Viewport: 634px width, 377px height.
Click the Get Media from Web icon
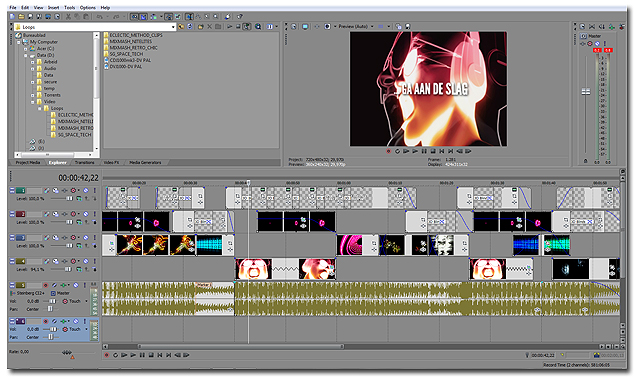click(x=258, y=27)
